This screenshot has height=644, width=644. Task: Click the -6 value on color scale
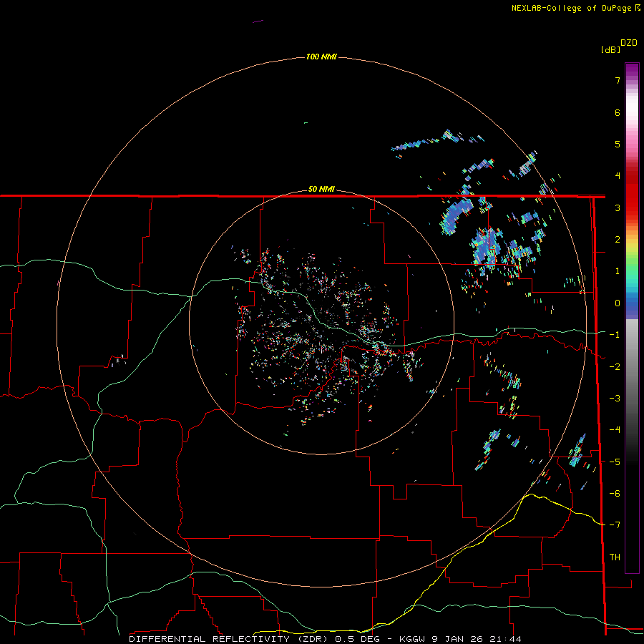[x=615, y=494]
